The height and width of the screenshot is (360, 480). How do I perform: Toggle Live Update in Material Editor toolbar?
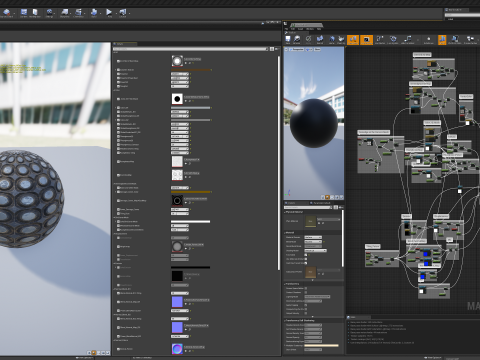coord(393,40)
